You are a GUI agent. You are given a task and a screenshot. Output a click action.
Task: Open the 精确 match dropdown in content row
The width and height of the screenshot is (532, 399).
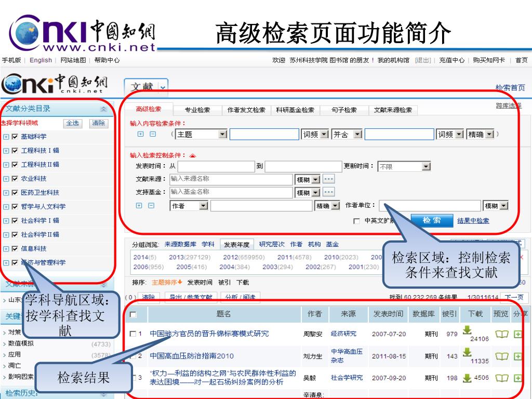[x=489, y=135]
